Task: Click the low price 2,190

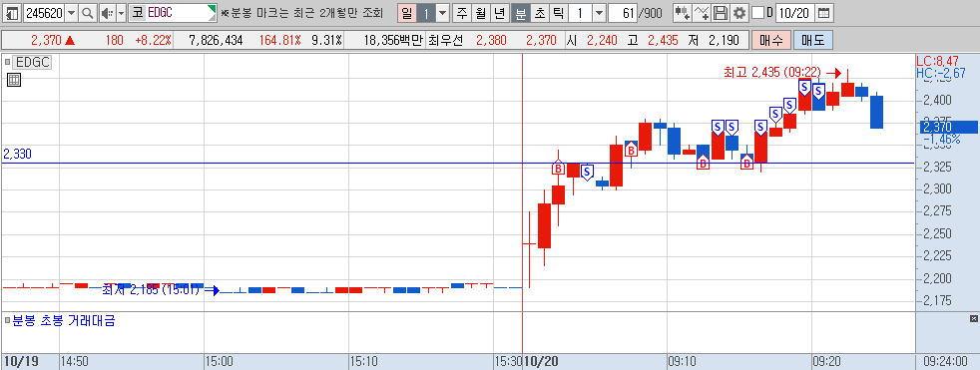Action: pos(724,41)
